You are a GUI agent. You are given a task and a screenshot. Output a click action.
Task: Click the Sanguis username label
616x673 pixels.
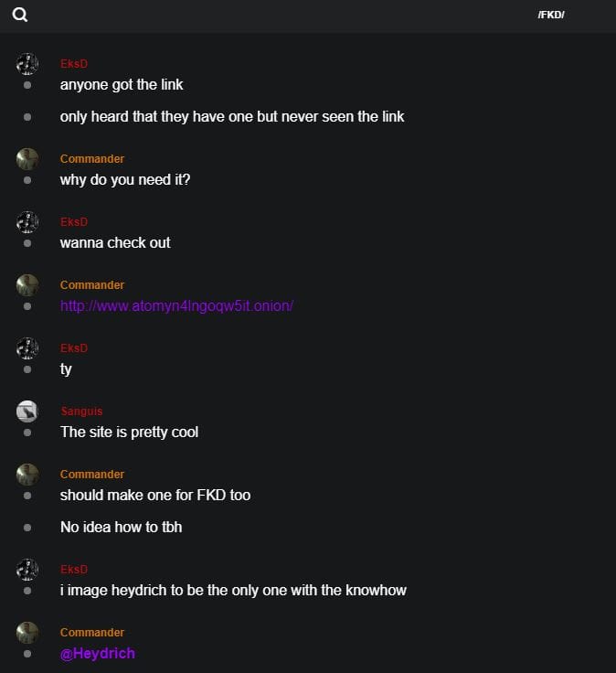coord(81,411)
